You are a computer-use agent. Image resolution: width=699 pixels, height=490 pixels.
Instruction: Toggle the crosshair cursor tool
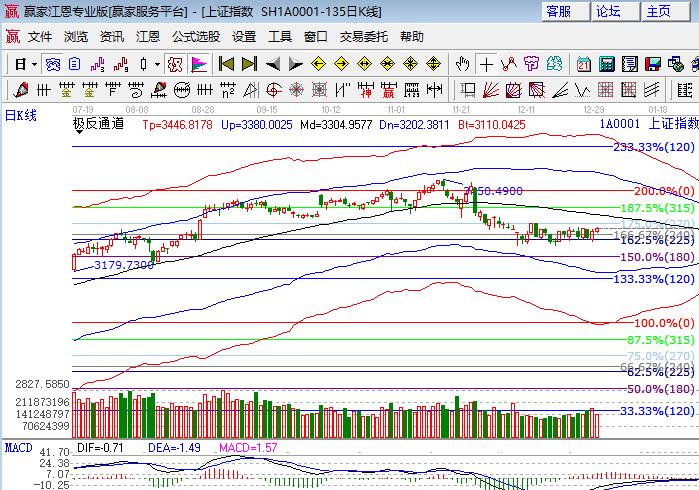point(486,64)
